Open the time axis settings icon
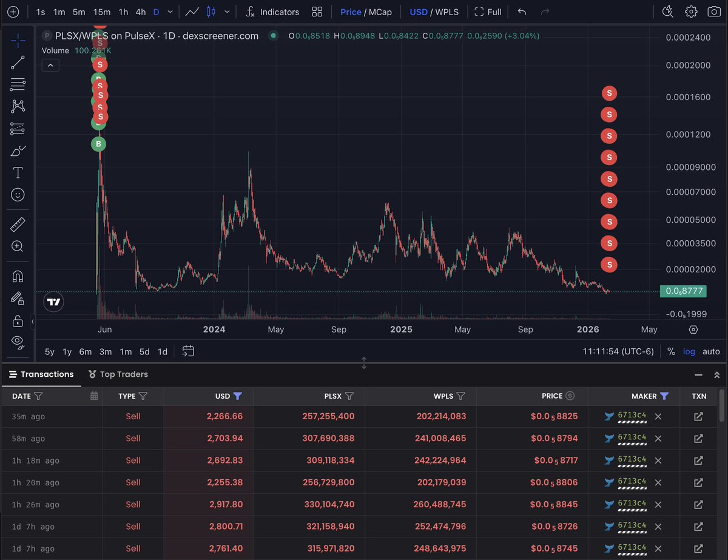 [693, 329]
